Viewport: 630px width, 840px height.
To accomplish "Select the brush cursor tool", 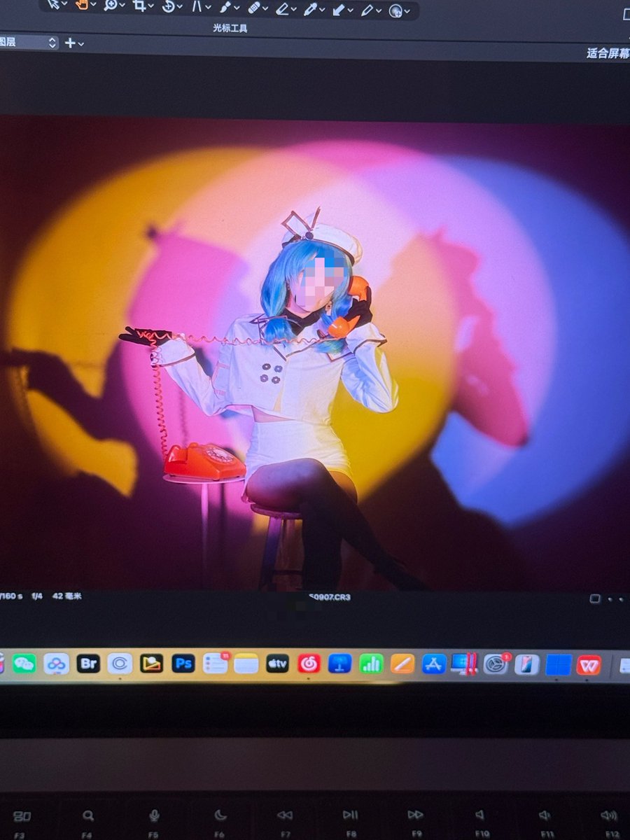I will (x=225, y=8).
